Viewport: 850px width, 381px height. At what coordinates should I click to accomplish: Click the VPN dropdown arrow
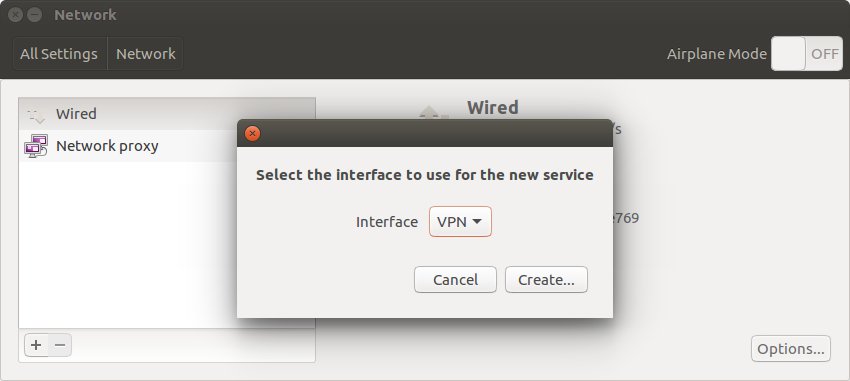(477, 222)
